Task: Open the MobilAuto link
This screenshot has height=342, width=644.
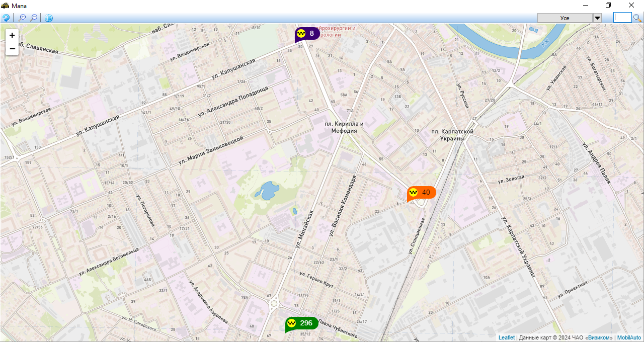Action: (x=629, y=337)
